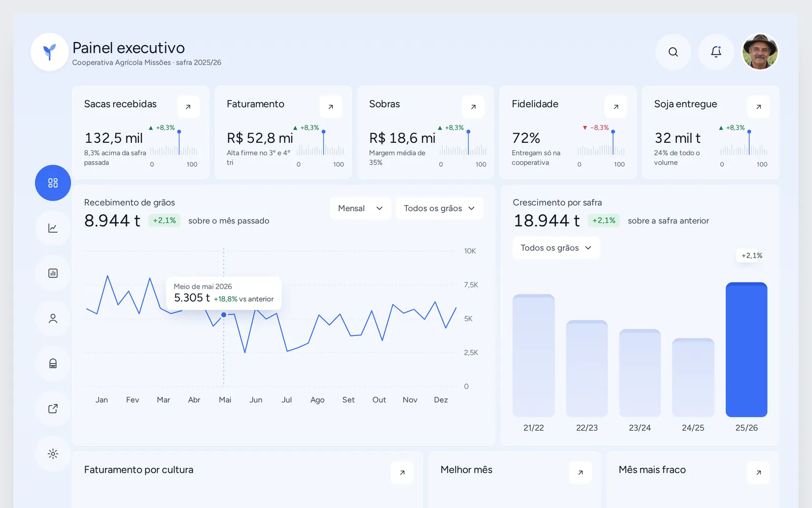Viewport: 812px width, 508px height.
Task: Expand the Fidelidade card arrow
Action: coord(616,107)
